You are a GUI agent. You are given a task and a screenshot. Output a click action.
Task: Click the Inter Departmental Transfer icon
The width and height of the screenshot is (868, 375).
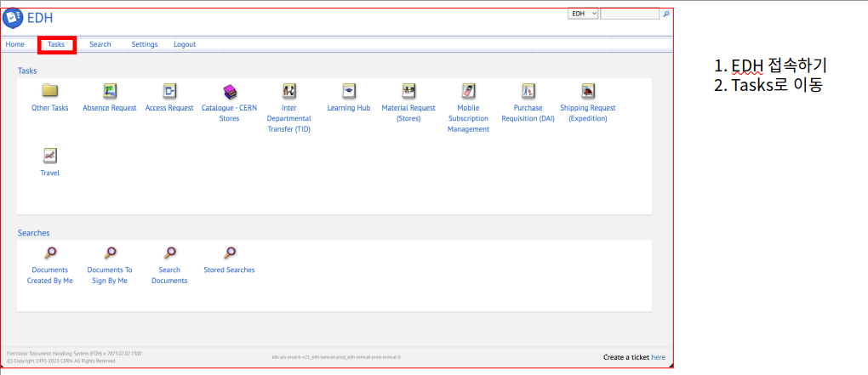(x=289, y=91)
